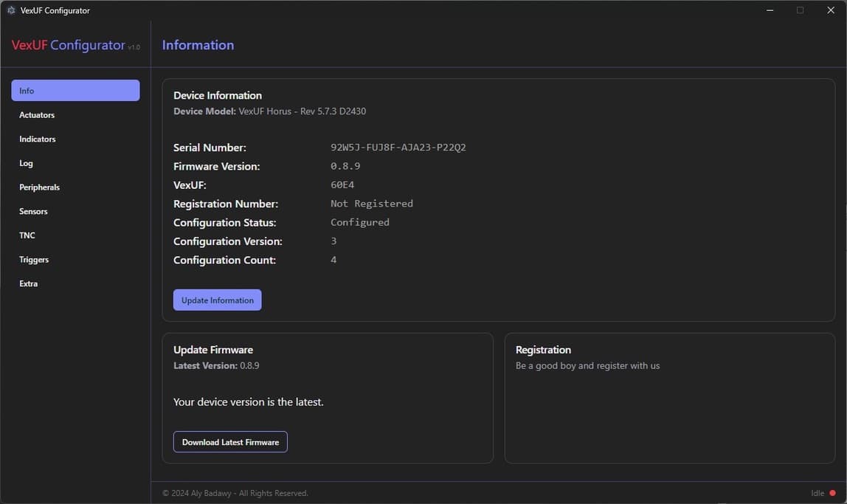
Task: Select the serial number value text
Action: pos(398,148)
